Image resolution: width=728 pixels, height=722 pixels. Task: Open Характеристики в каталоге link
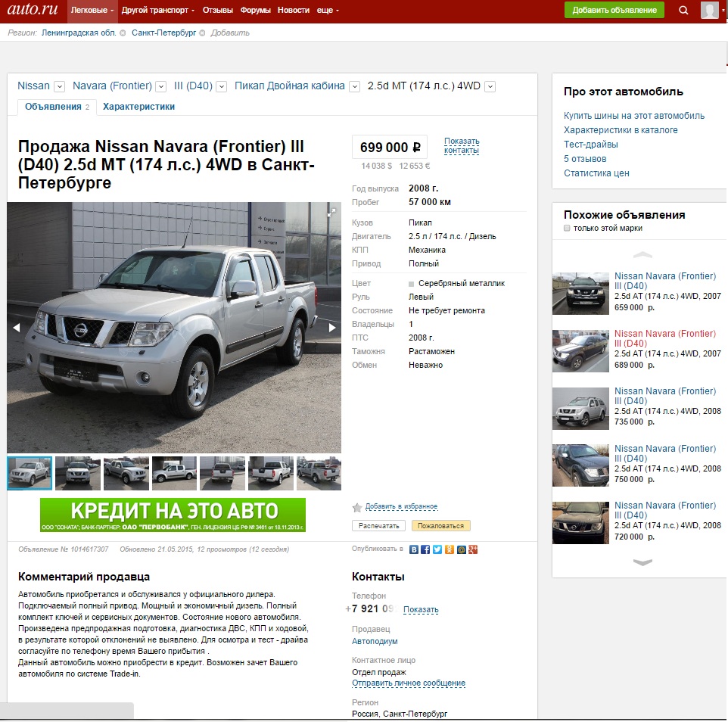(x=621, y=130)
